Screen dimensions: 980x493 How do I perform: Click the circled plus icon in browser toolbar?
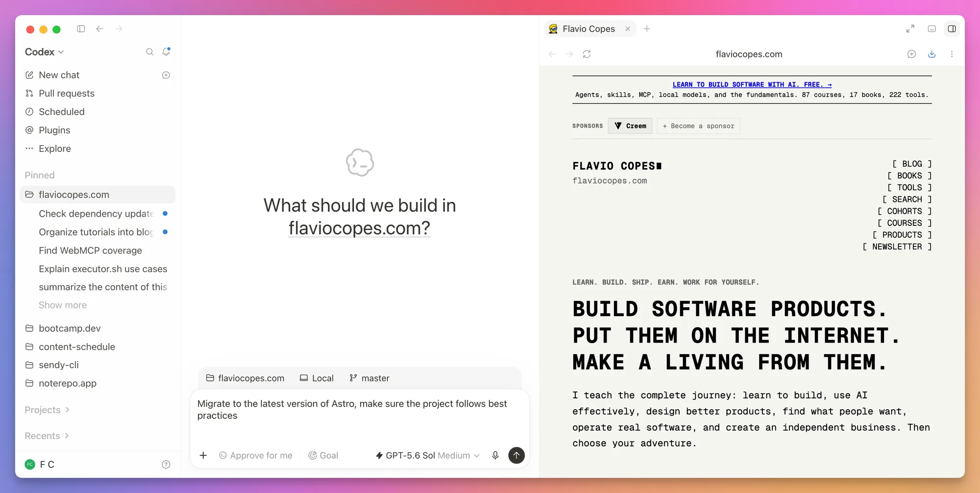coord(911,54)
